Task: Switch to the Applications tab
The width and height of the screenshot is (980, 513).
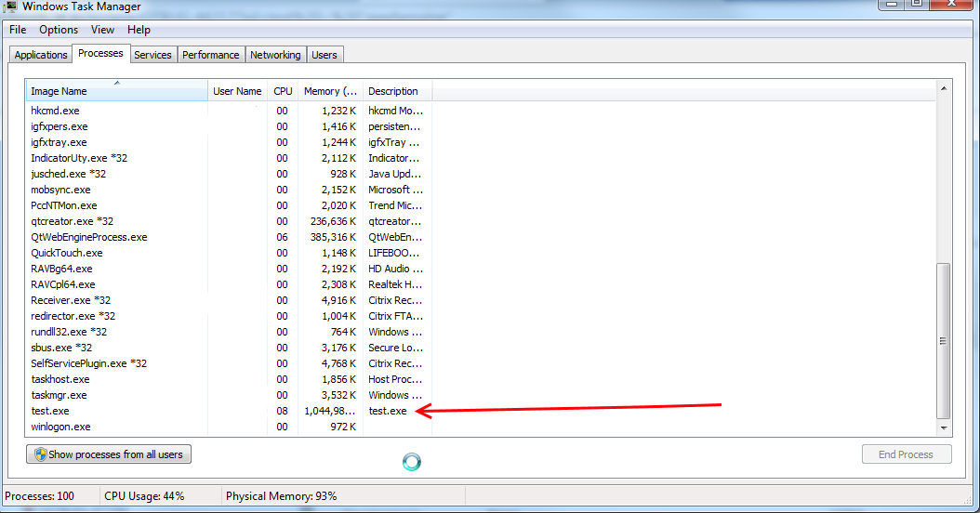Action: point(41,55)
